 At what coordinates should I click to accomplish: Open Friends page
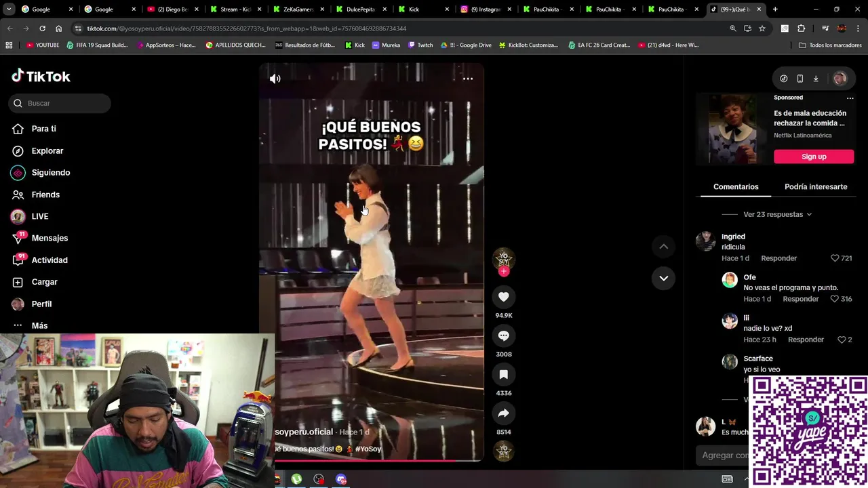coord(45,195)
